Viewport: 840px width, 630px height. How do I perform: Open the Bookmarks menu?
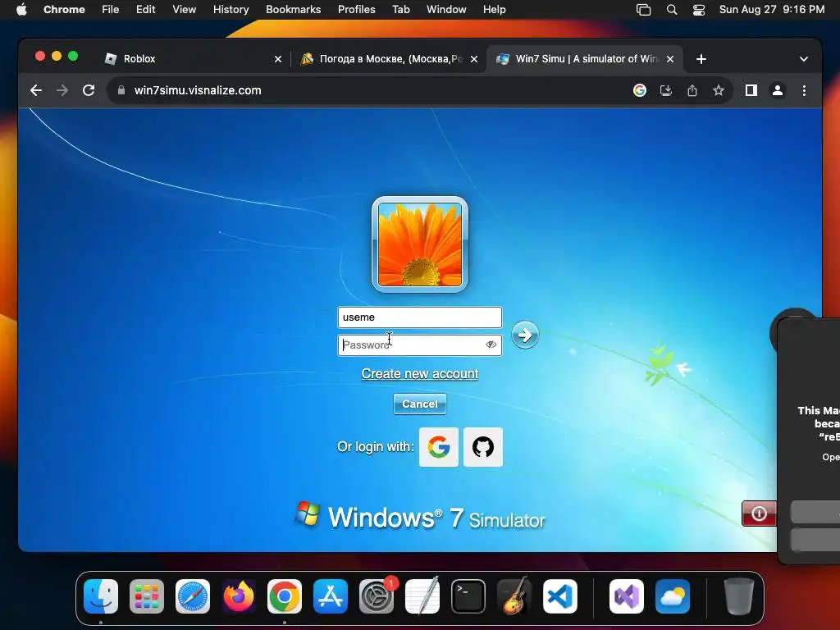tap(293, 10)
